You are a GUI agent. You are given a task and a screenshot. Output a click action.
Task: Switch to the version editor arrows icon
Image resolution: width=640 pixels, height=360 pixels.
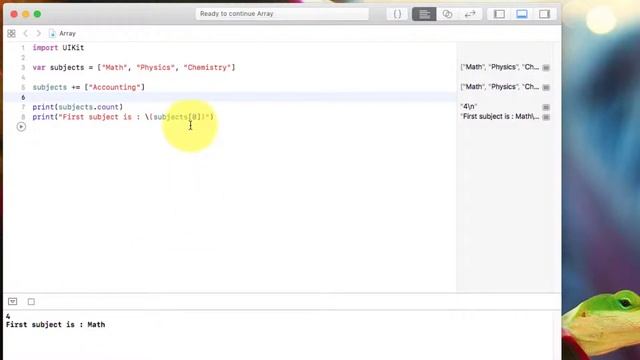(x=470, y=14)
